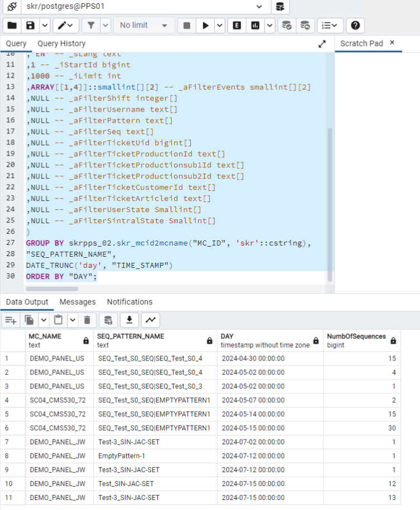
Task: Click the _aFilterUsername text[] comment line
Action: tap(103, 109)
